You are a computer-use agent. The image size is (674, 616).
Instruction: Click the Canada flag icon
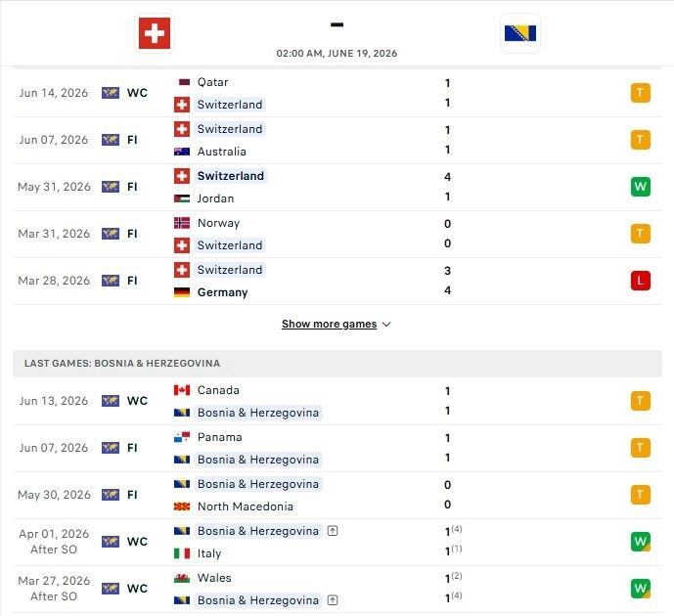(182, 390)
